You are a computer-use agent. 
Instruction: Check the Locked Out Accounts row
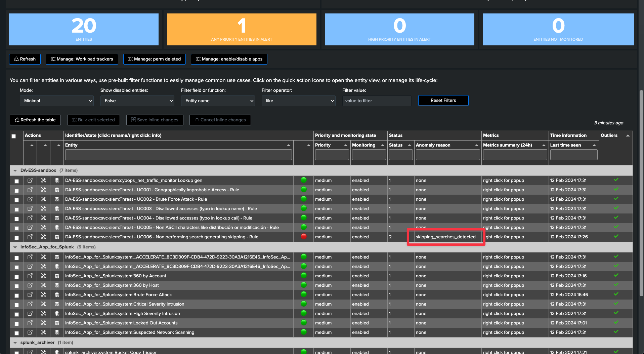[x=16, y=323]
